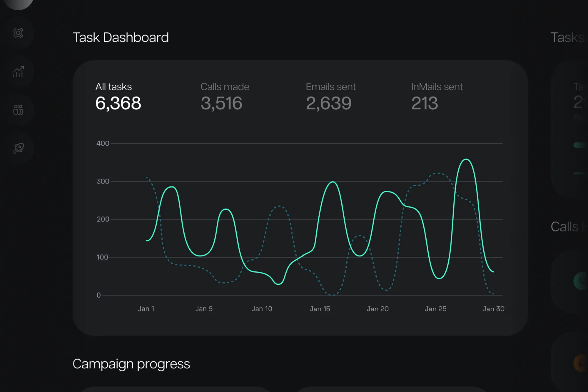Select the All tasks tab
Viewport: 588px width, 392px height.
coord(113,87)
